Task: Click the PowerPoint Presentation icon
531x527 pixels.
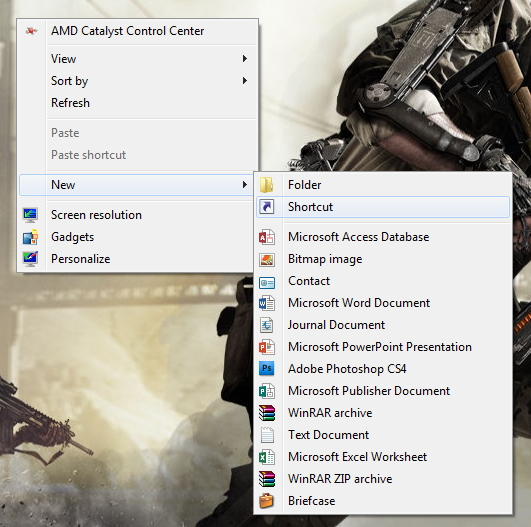Action: pos(267,347)
